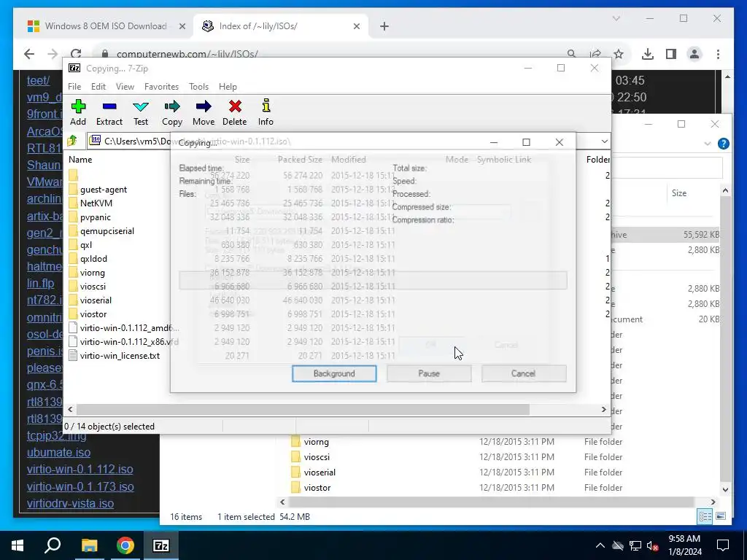
Task: Open Chrome from the taskbar
Action: tap(125, 545)
